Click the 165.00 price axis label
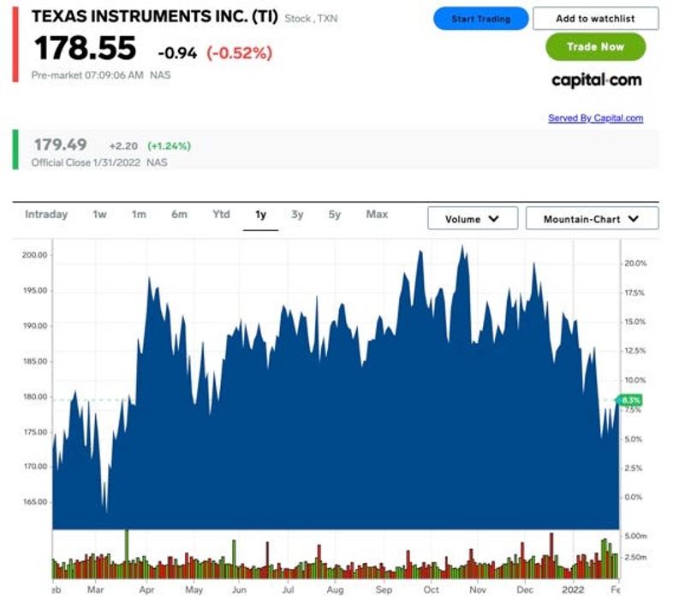The height and width of the screenshot is (616, 685). (35, 501)
